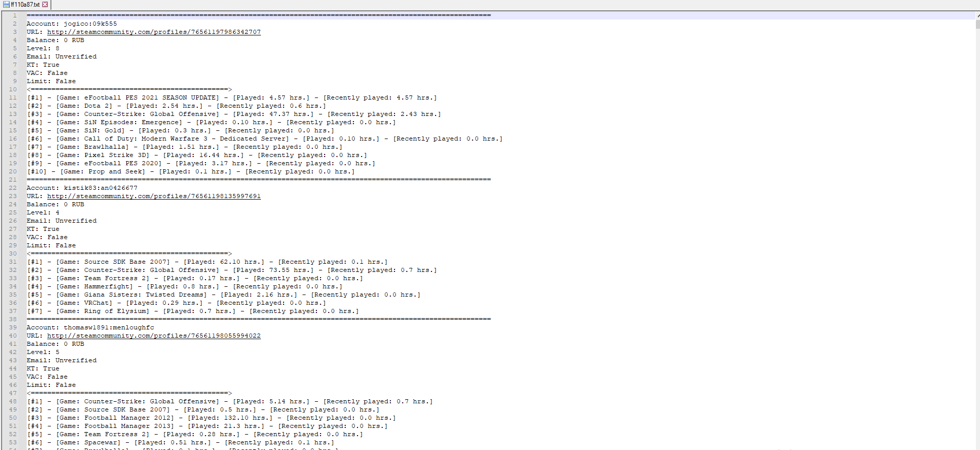Click line number 38 in the gutter
Image resolution: width=980 pixels, height=450 pixels.
[13, 319]
